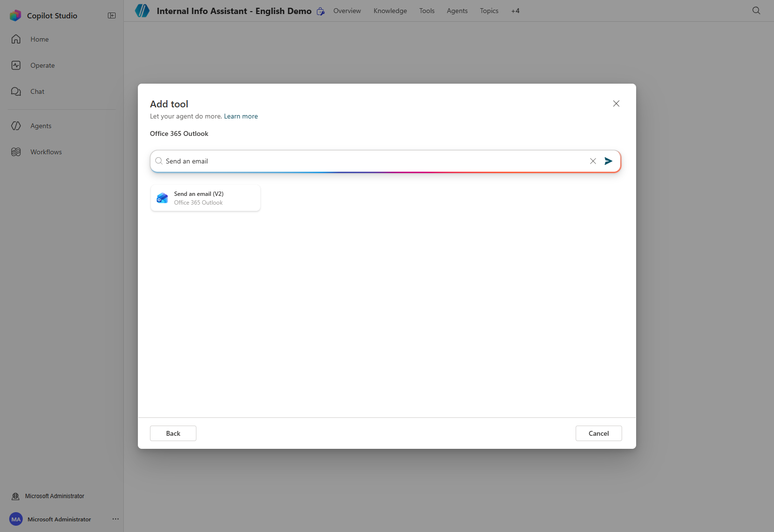Open Workflows in the sidebar
Screen dimensions: 774x532
click(62, 152)
